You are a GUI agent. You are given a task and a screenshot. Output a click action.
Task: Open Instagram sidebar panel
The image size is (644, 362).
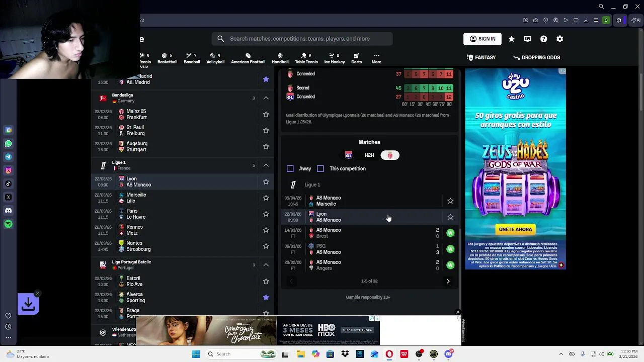click(9, 170)
